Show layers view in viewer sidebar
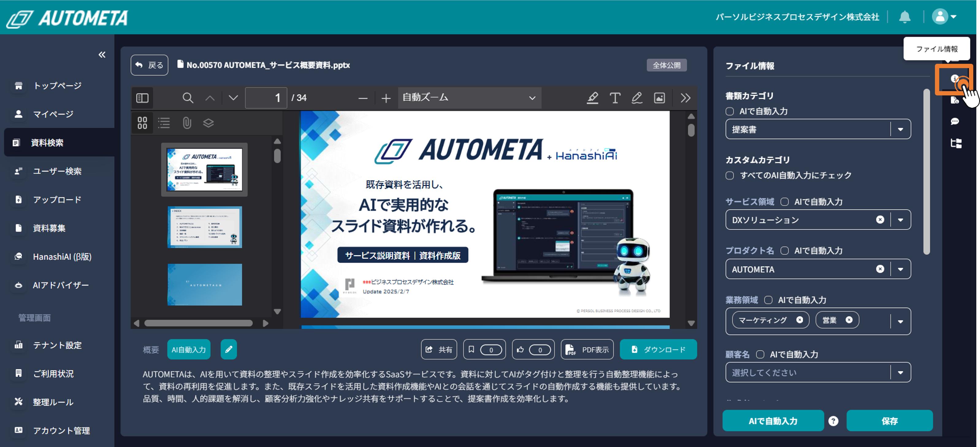980x447 pixels. (x=208, y=123)
